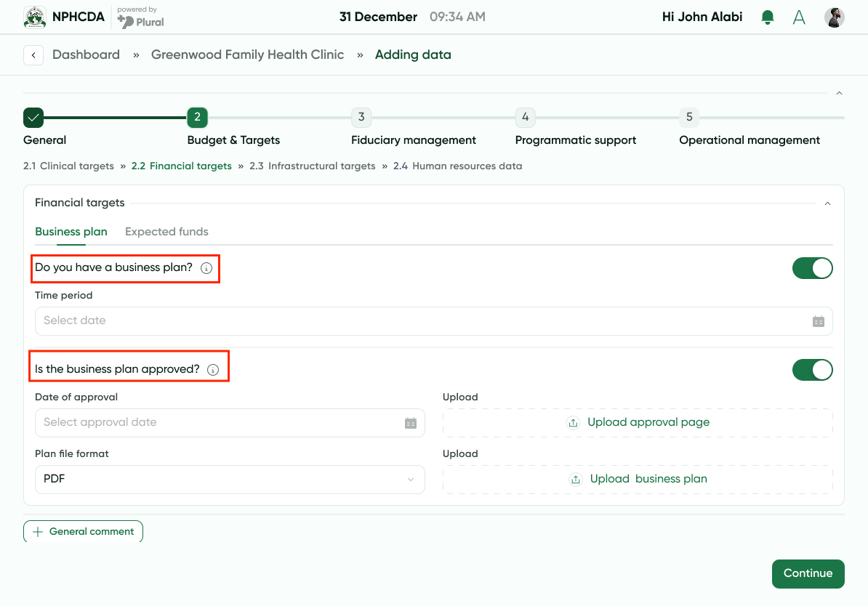Collapse the top stepper panel chevron
Viewport: 868px width, 606px height.
pos(839,94)
